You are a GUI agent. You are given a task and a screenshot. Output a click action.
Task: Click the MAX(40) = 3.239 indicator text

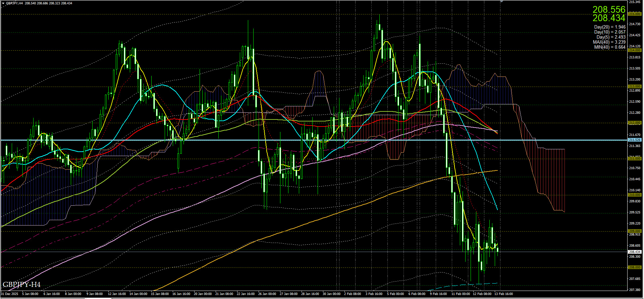pos(609,42)
